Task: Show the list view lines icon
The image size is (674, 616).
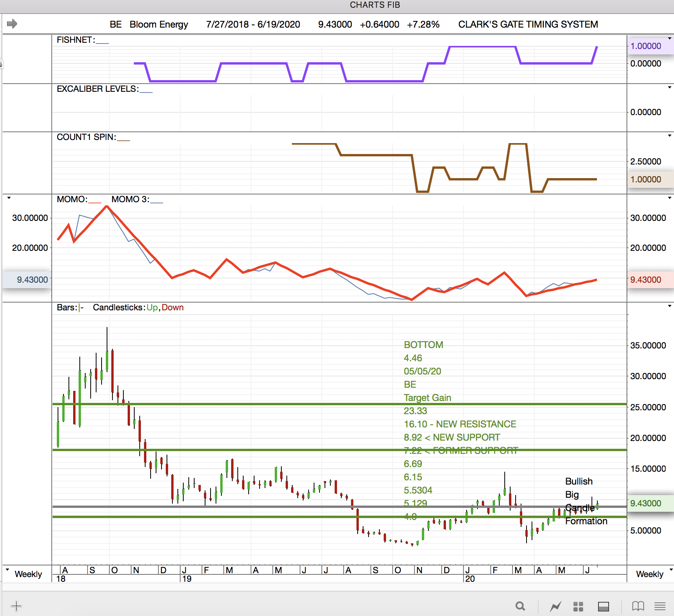Action: pos(660,606)
